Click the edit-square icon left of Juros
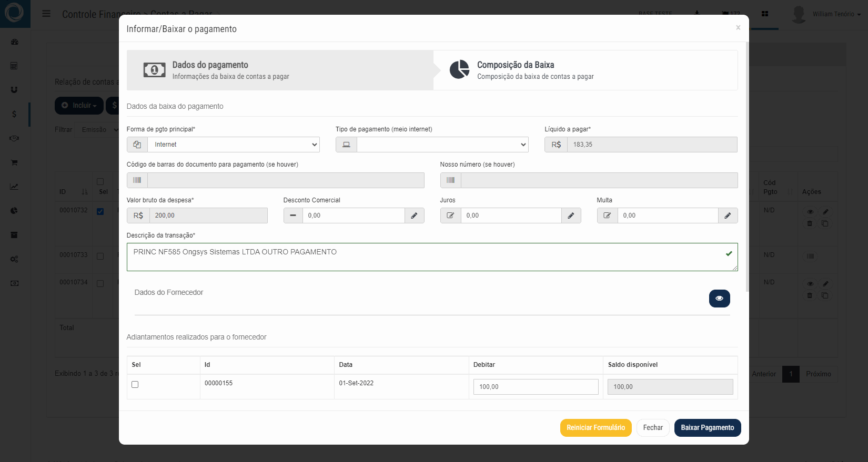This screenshot has height=462, width=868. [450, 215]
